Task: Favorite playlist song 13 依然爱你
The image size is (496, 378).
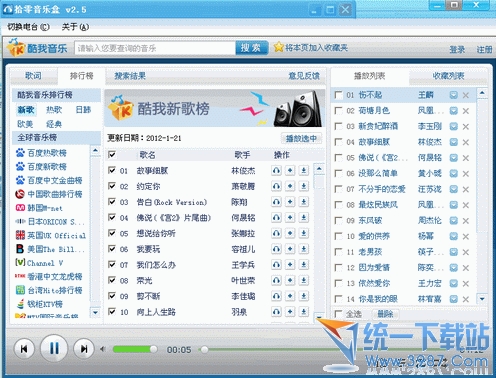Action: click(x=454, y=283)
